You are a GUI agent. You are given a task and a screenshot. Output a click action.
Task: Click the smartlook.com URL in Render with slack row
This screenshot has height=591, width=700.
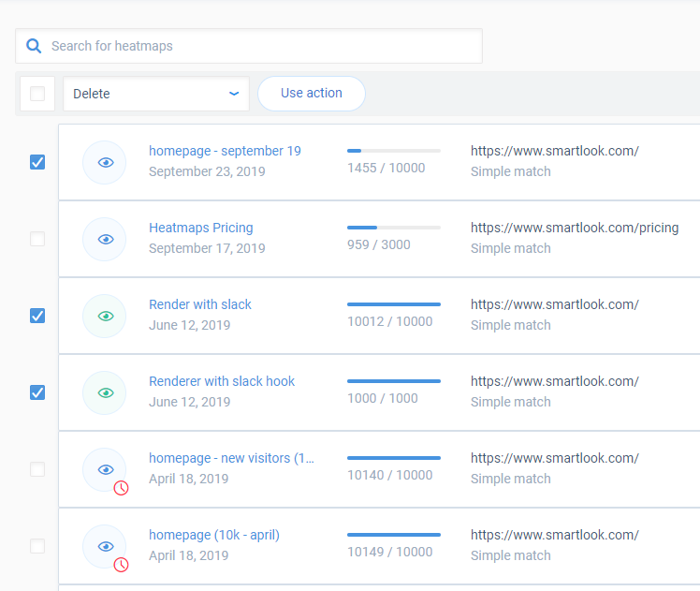click(555, 304)
